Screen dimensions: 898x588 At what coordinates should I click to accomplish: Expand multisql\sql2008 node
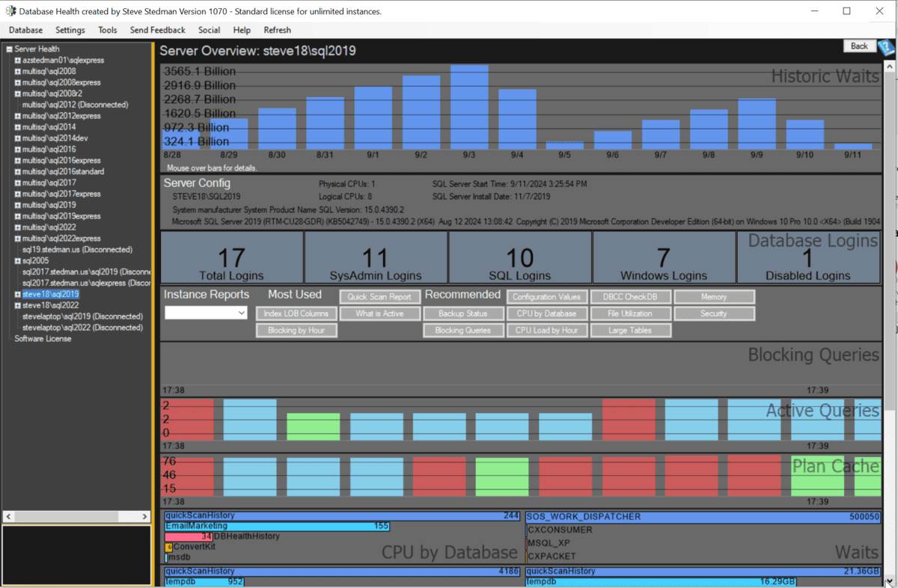[x=17, y=72]
